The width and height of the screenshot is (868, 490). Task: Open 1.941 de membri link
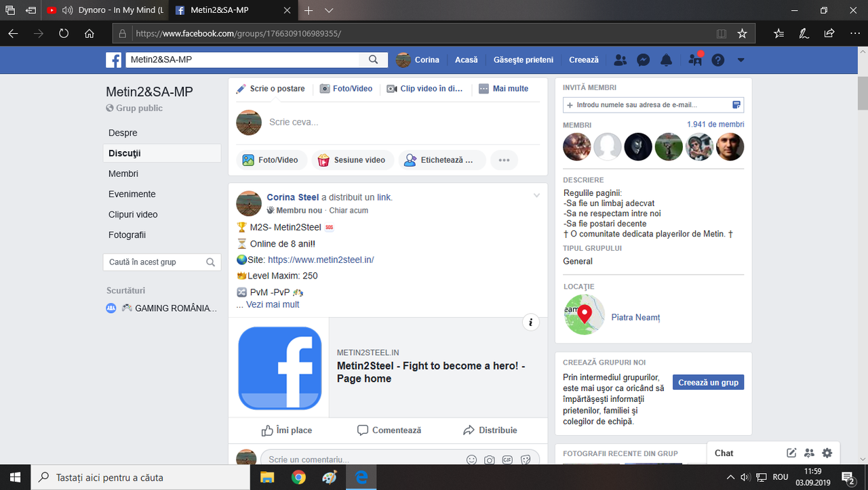[x=715, y=125]
